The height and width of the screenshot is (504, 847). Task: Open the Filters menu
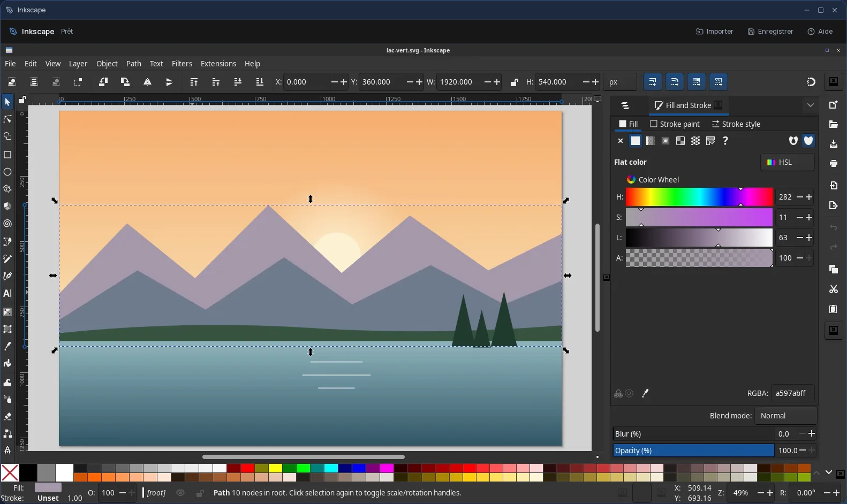click(182, 64)
